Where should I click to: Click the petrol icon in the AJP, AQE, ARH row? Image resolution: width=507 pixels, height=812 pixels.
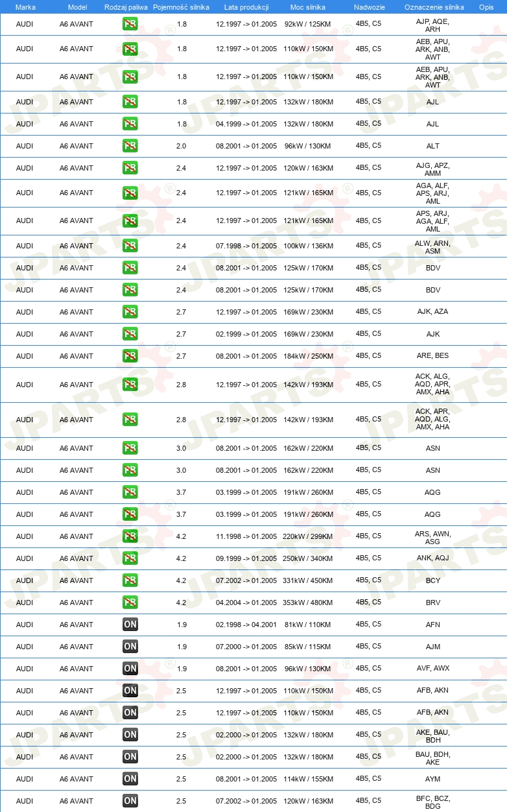(x=130, y=24)
